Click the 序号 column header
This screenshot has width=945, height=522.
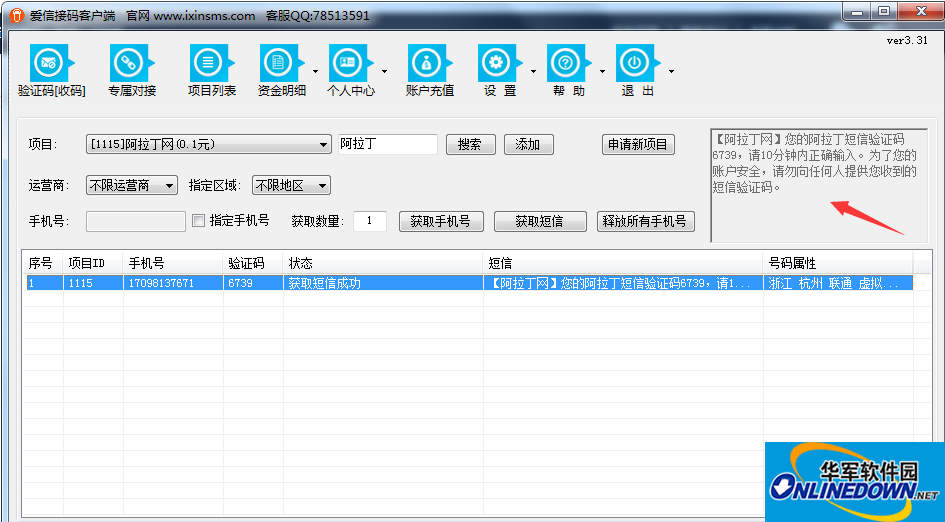[45, 263]
